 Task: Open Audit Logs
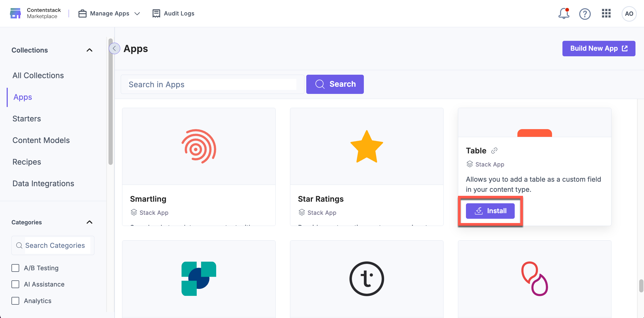[x=173, y=13]
